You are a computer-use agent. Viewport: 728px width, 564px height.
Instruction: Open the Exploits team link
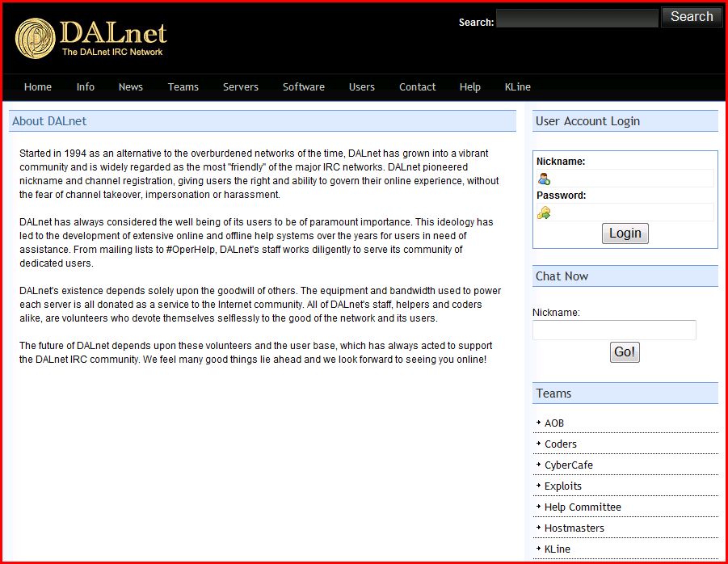click(x=562, y=486)
